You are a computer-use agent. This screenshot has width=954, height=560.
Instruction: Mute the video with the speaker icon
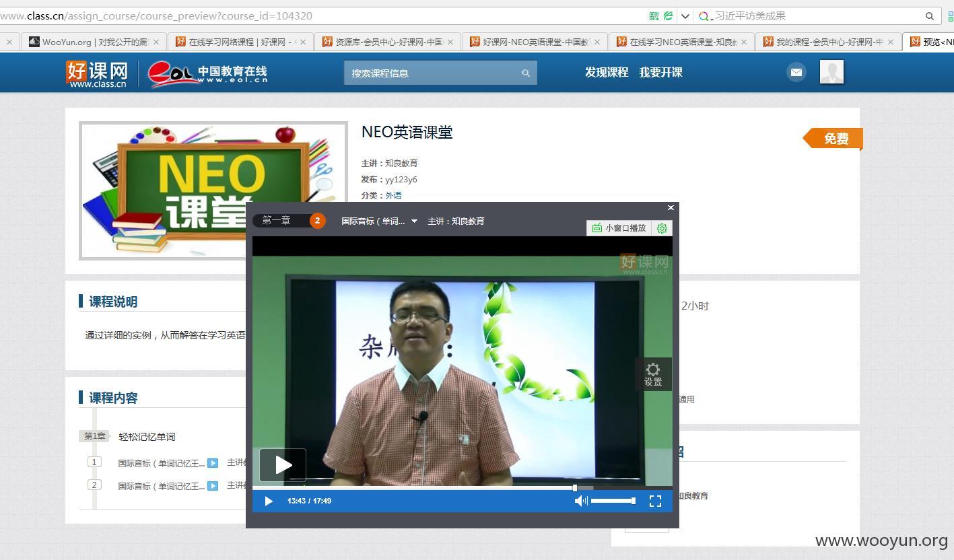[x=580, y=501]
